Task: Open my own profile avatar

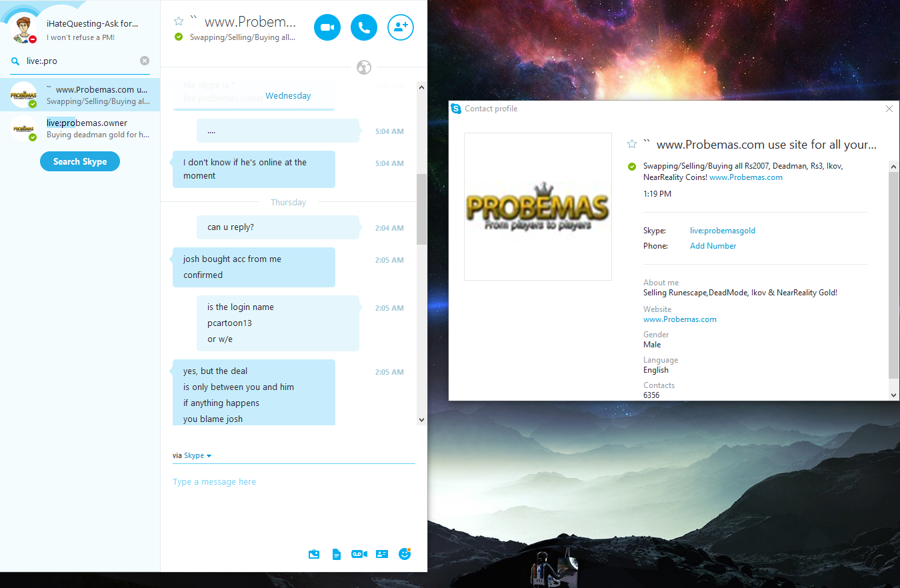Action: click(25, 29)
